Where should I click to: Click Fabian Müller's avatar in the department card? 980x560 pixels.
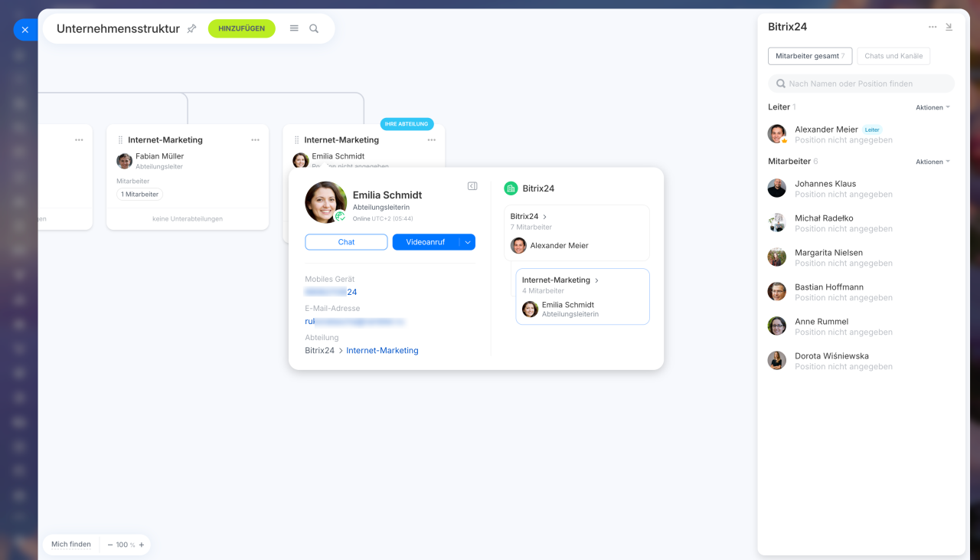124,160
